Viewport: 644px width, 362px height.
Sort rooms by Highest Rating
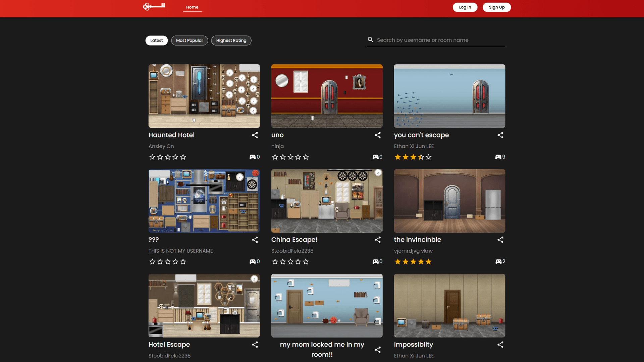[231, 41]
